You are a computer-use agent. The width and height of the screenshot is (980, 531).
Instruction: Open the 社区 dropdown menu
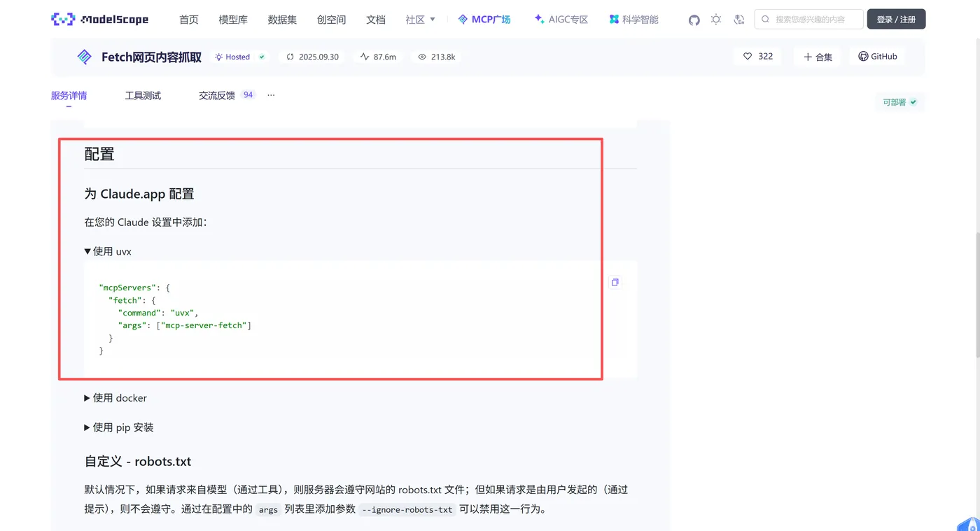(x=420, y=20)
